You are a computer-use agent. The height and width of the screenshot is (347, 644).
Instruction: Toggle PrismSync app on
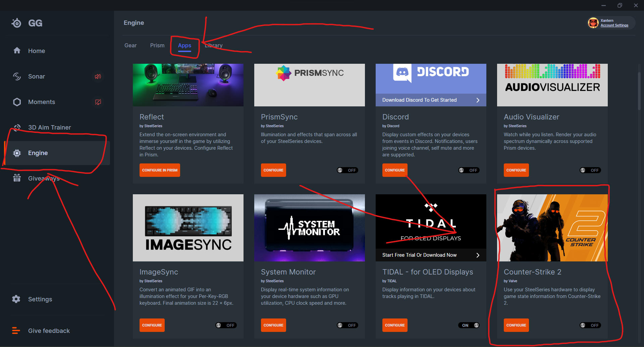[347, 170]
